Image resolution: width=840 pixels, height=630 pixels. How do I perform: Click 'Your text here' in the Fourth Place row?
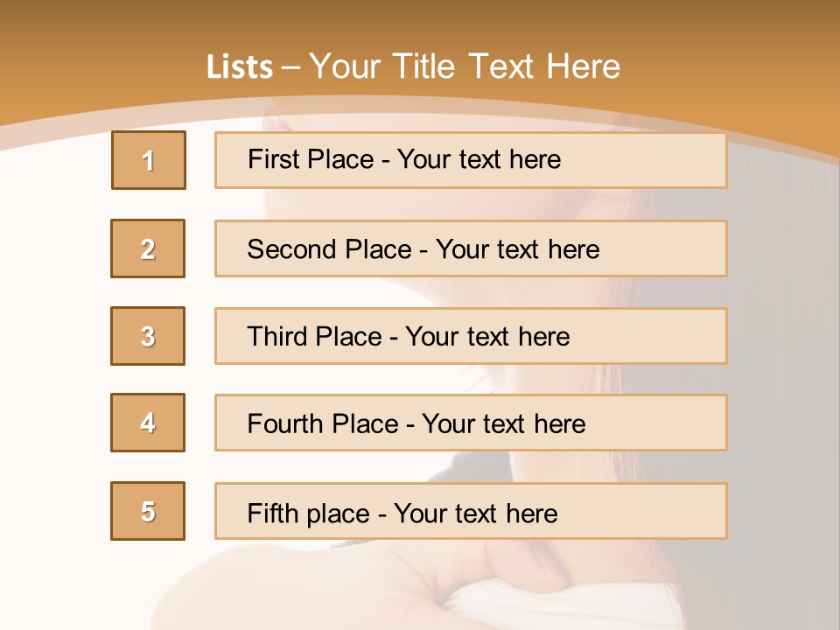(503, 424)
